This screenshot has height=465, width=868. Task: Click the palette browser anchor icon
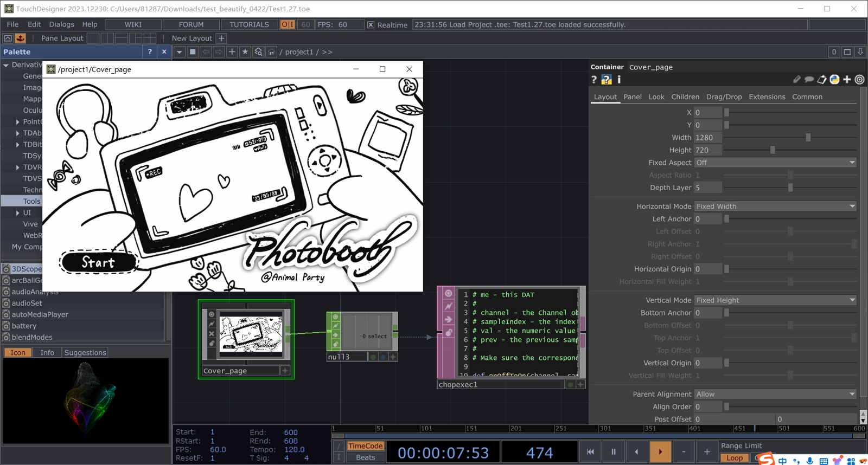21,38
